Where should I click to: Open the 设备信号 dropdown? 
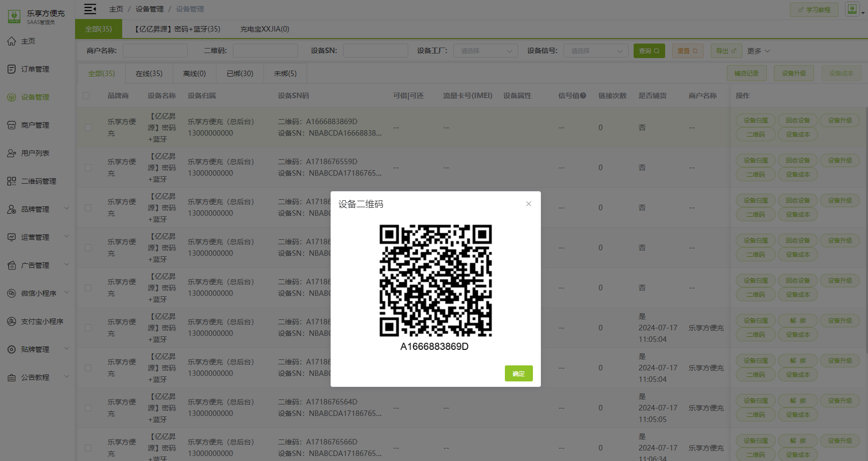click(x=596, y=51)
